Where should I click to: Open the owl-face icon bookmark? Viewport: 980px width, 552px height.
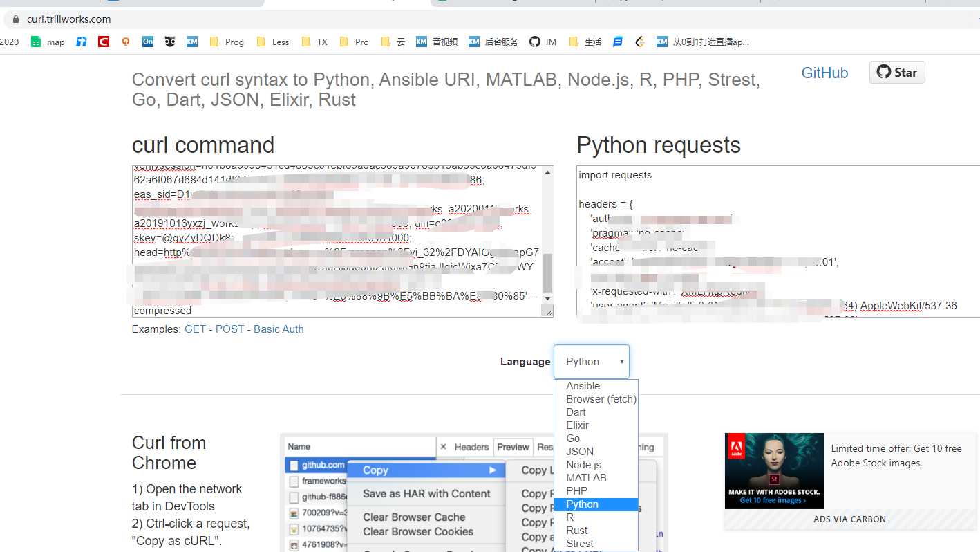pyautogui.click(x=170, y=42)
